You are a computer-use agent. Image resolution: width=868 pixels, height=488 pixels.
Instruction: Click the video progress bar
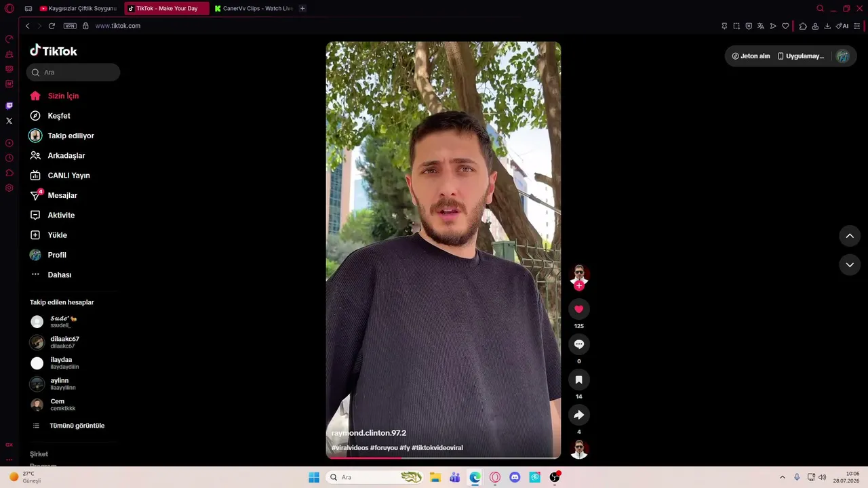click(x=443, y=457)
